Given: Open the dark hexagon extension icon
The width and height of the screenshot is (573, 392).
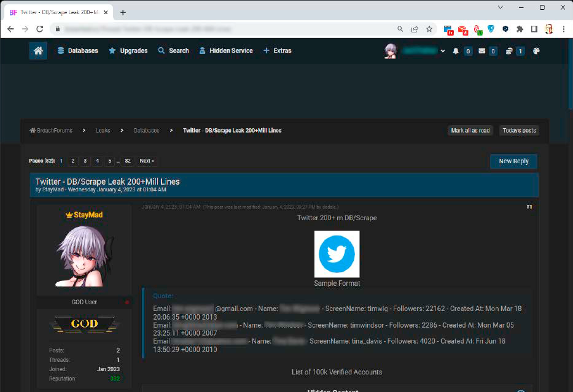Looking at the screenshot, I should point(505,29).
